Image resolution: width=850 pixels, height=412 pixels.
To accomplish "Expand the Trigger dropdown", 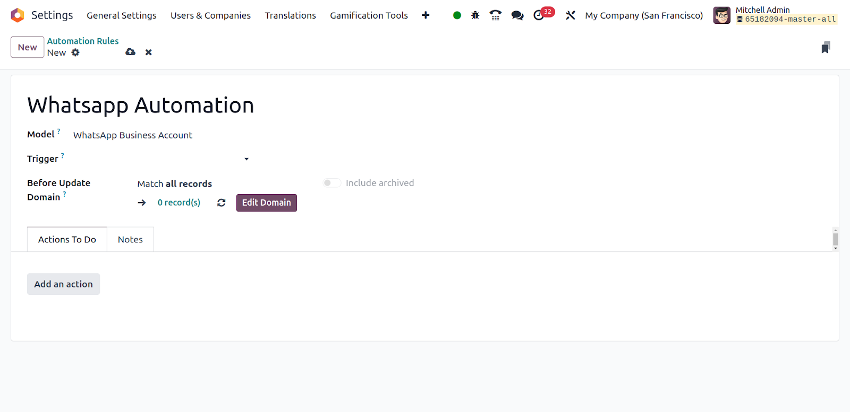I will tap(247, 159).
